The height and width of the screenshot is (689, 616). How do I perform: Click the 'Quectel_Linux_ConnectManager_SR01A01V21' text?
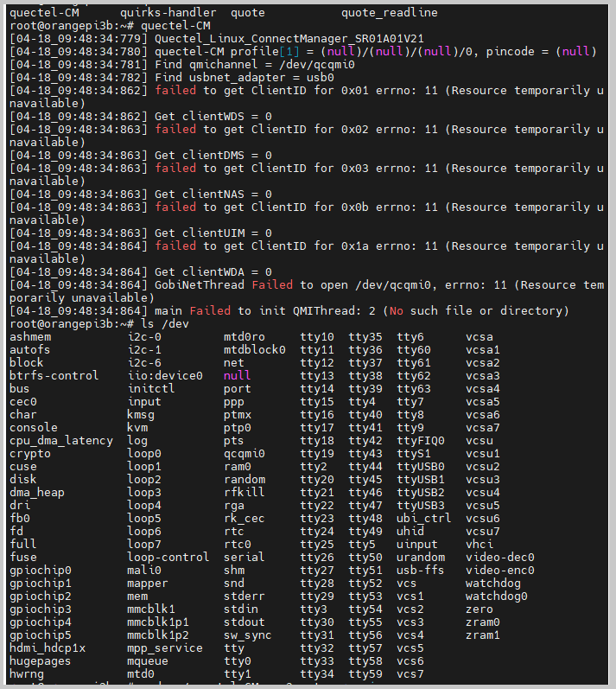pos(289,39)
